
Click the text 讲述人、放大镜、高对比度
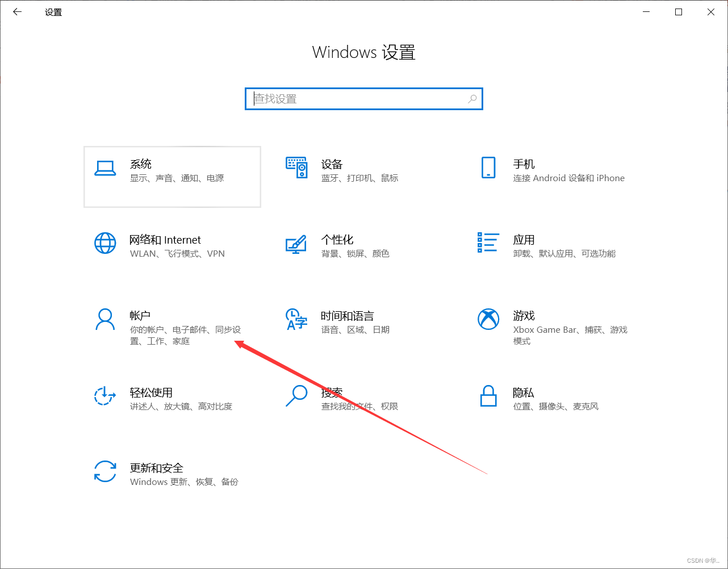181,407
